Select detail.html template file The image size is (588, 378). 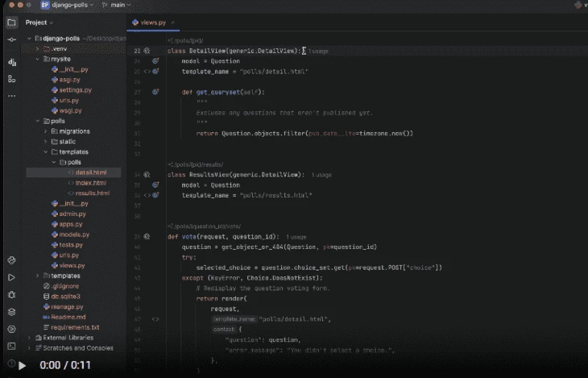click(73, 172)
